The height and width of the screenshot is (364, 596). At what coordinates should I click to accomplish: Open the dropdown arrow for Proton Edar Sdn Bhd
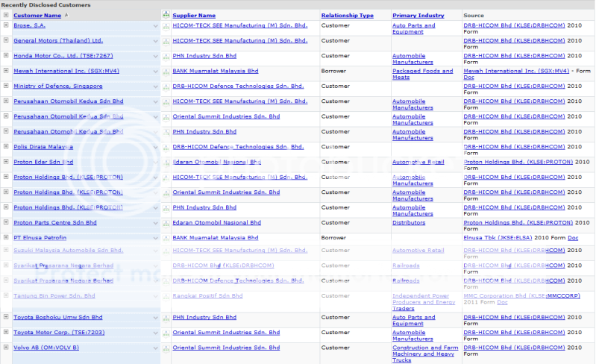coord(156,163)
